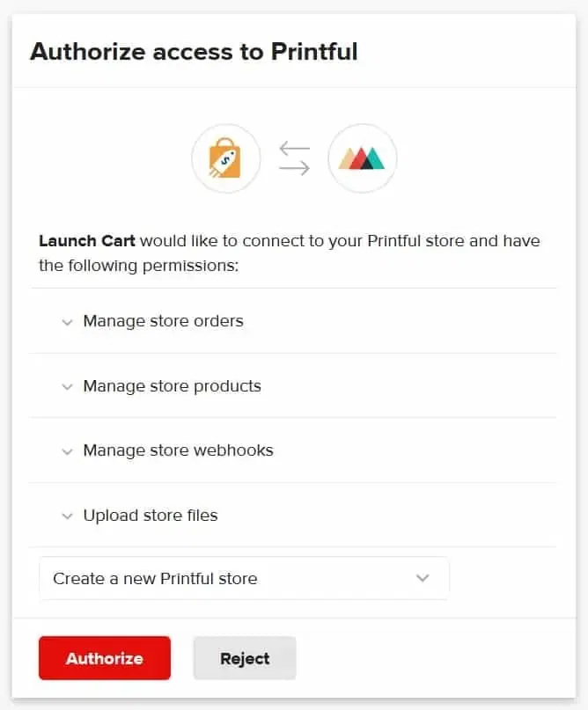Select the Upload store files label
The image size is (588, 710).
coord(150,516)
